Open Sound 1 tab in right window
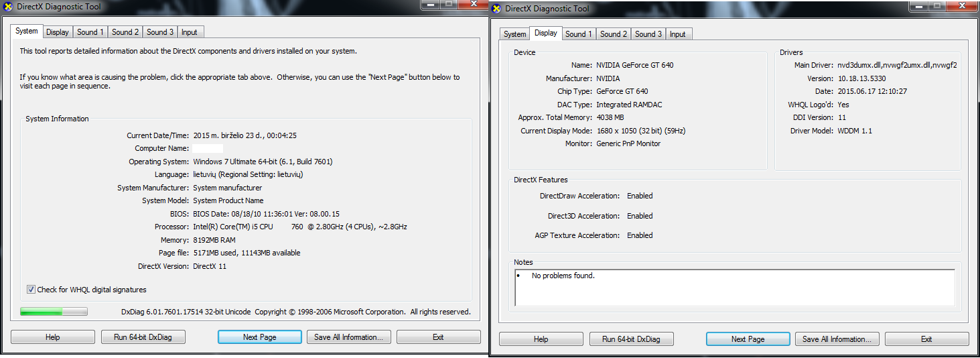This screenshot has width=980, height=358. click(x=579, y=34)
